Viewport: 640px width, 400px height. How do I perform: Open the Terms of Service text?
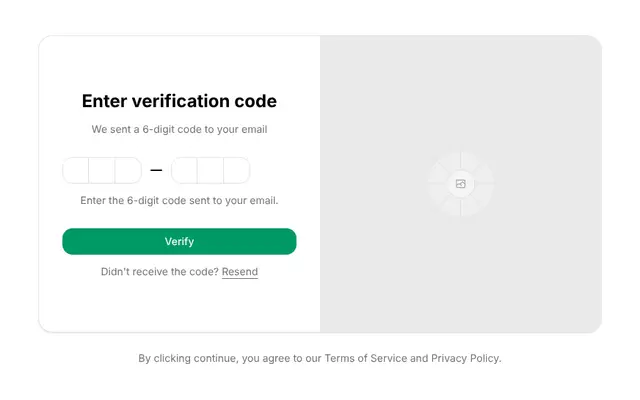366,358
